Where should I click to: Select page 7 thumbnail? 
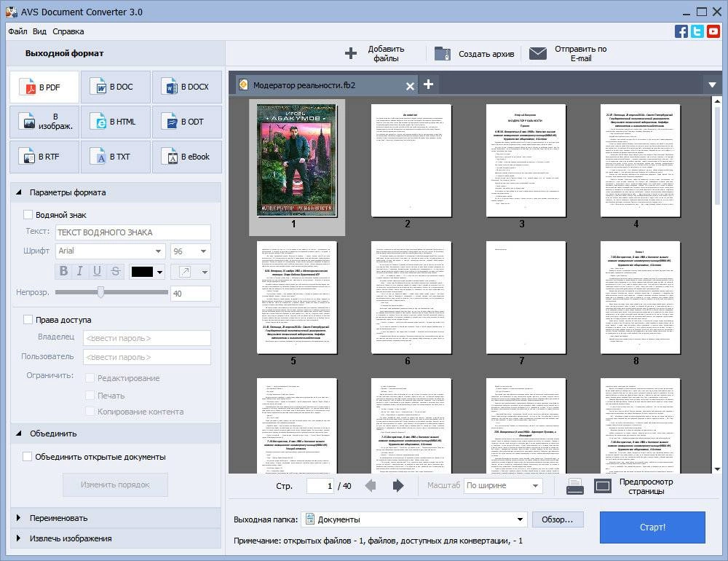[x=526, y=297]
